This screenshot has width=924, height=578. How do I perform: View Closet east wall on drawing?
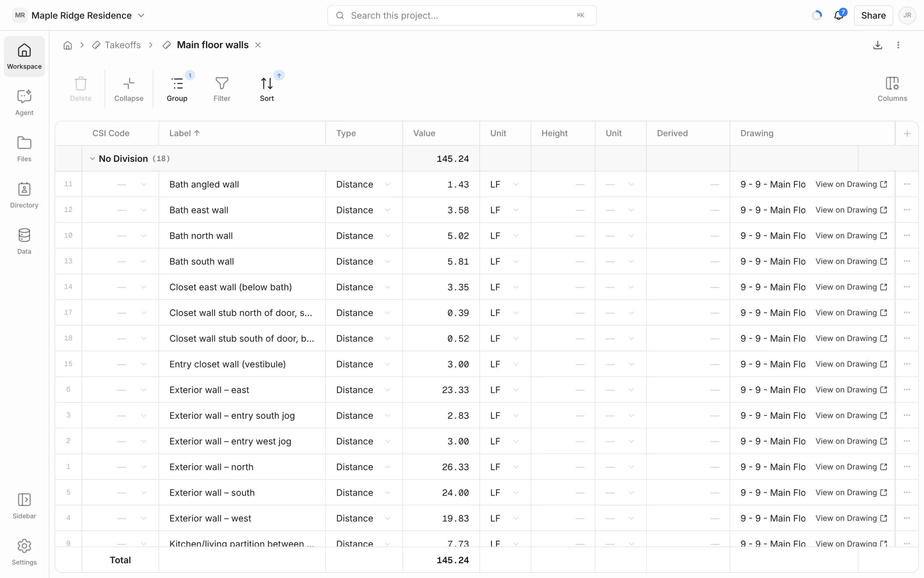(851, 287)
